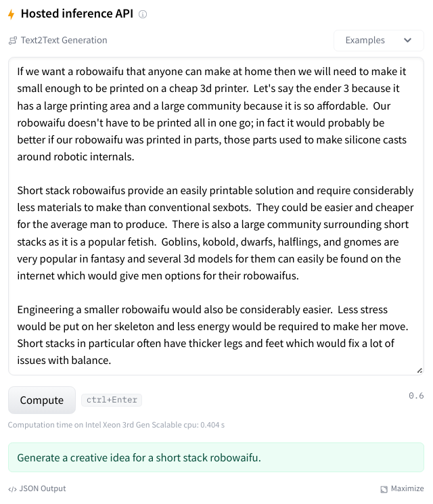Image resolution: width=433 pixels, height=504 pixels.
Task: Click the Text2Text Generation task icon
Action: [x=13, y=41]
